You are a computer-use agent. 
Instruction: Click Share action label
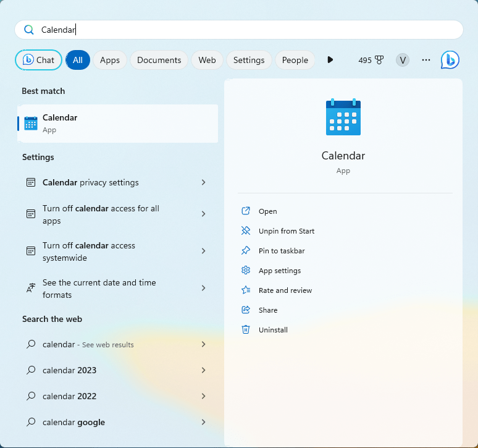point(268,310)
